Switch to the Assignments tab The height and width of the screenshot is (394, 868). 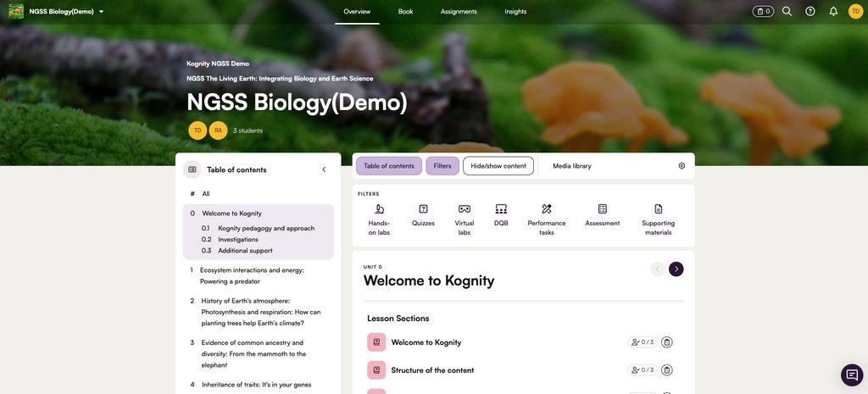click(x=459, y=12)
